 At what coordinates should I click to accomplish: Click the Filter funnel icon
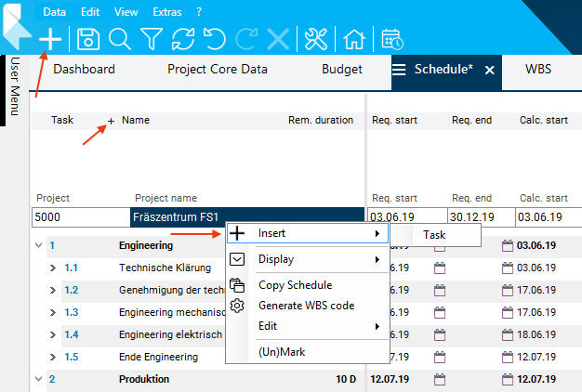coord(152,39)
